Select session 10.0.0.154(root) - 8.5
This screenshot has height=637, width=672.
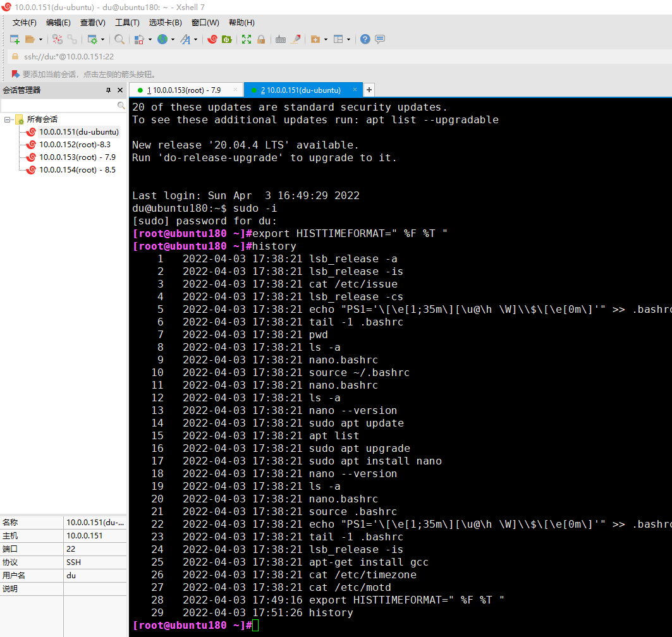point(77,170)
